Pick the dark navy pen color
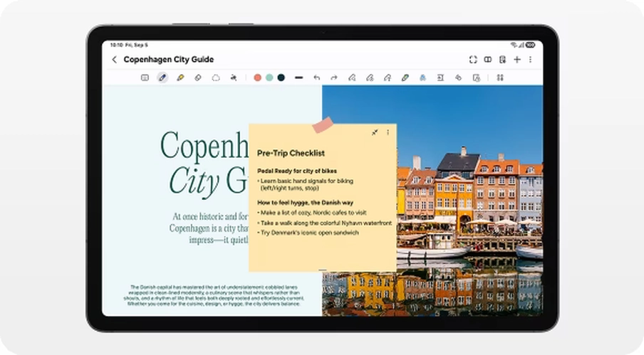Image resolution: width=644 pixels, height=355 pixels. 281,78
